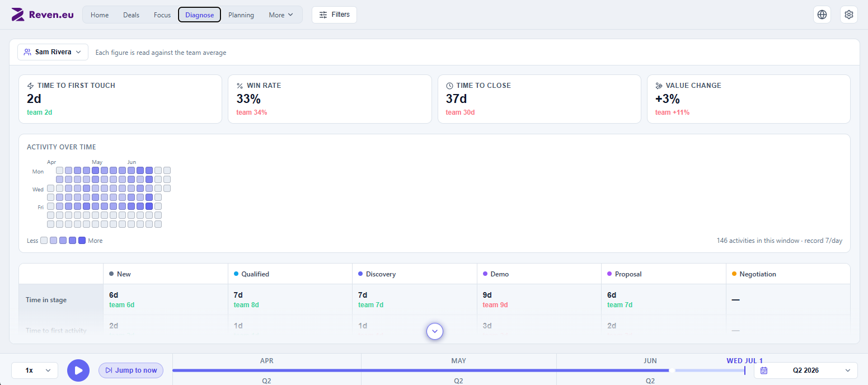The height and width of the screenshot is (385, 868).
Task: Click the timeline progress slider bar
Action: 458,370
